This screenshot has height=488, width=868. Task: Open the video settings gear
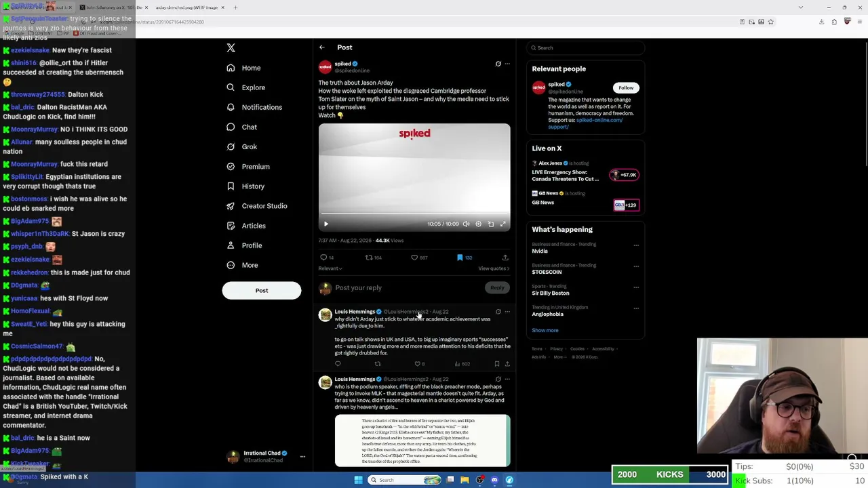pos(478,224)
